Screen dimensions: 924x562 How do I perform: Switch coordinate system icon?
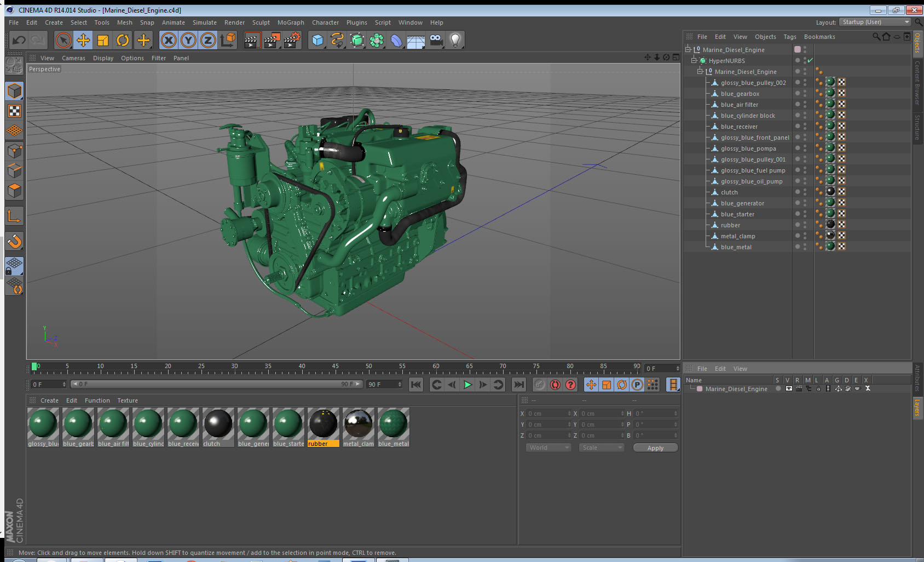click(x=228, y=40)
